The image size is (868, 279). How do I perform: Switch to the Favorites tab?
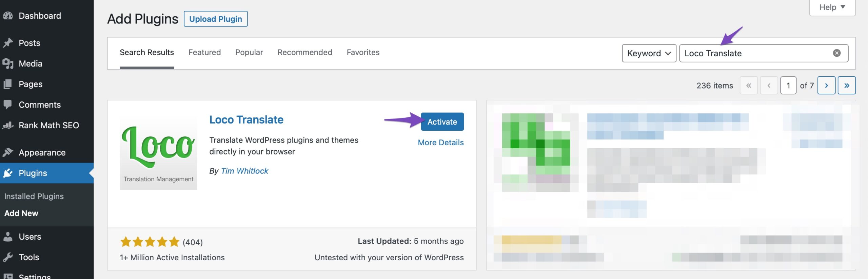tap(363, 52)
